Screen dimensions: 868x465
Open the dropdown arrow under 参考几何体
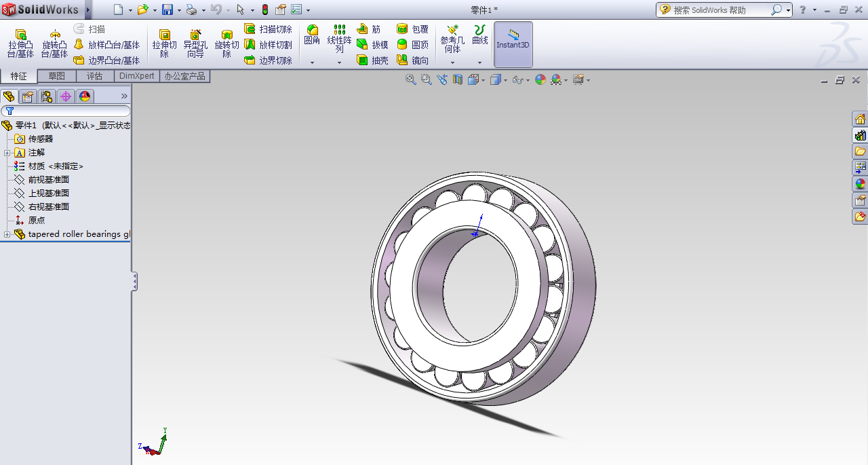452,62
